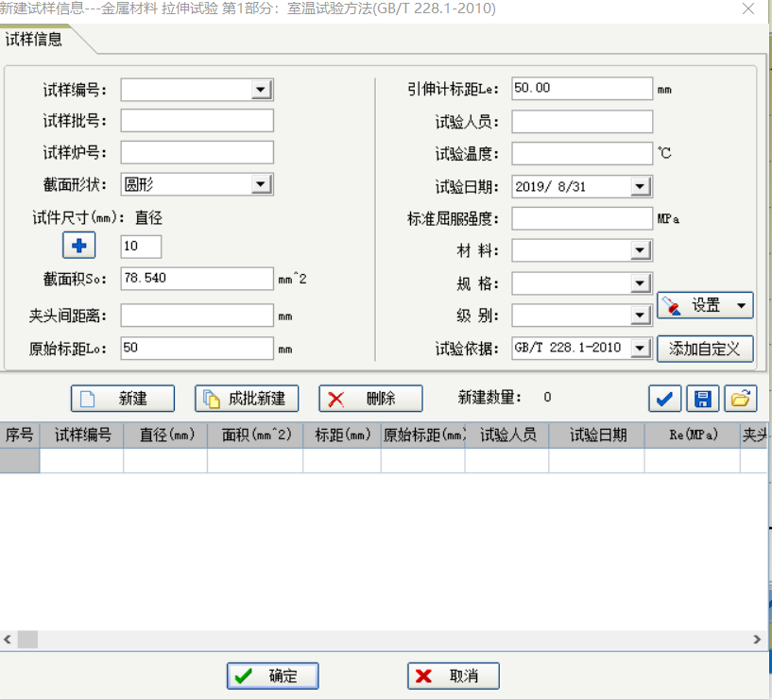Click the blue plus icon to add specimen dimension
The height and width of the screenshot is (700, 772).
pyautogui.click(x=78, y=245)
